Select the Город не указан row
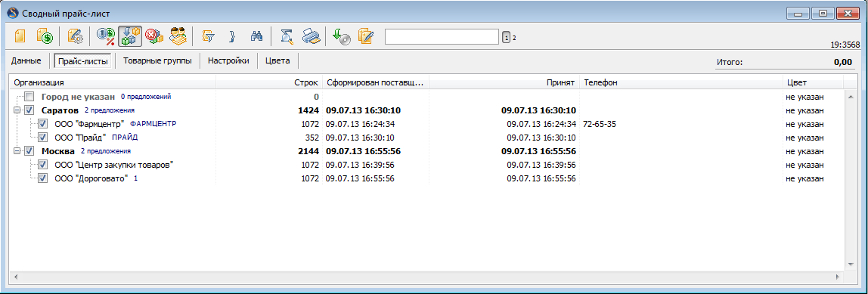Viewport: 868px width, 294px height. coord(426,97)
